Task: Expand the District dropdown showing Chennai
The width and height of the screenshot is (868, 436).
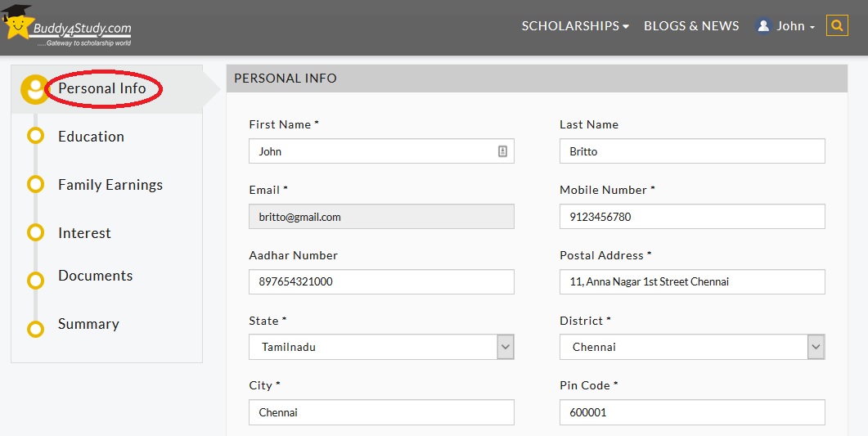Action: [x=692, y=347]
